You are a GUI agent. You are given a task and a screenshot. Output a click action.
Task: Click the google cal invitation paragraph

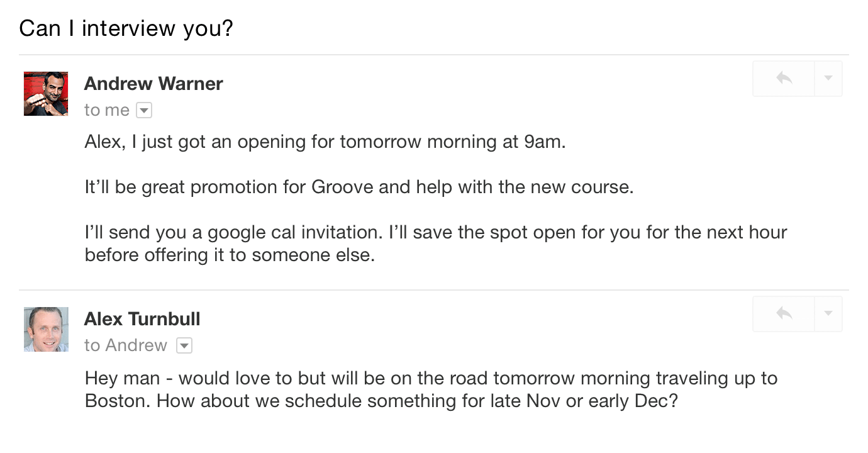pos(435,233)
